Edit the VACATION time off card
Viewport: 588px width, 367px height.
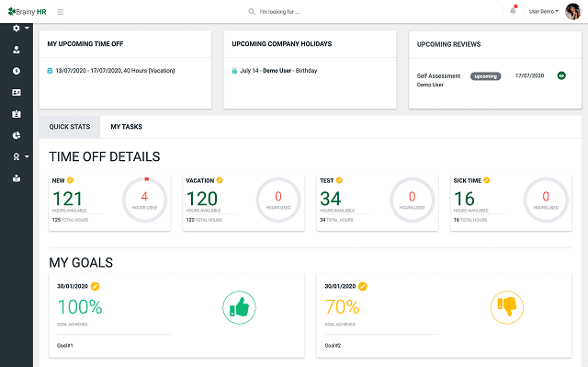tap(220, 180)
